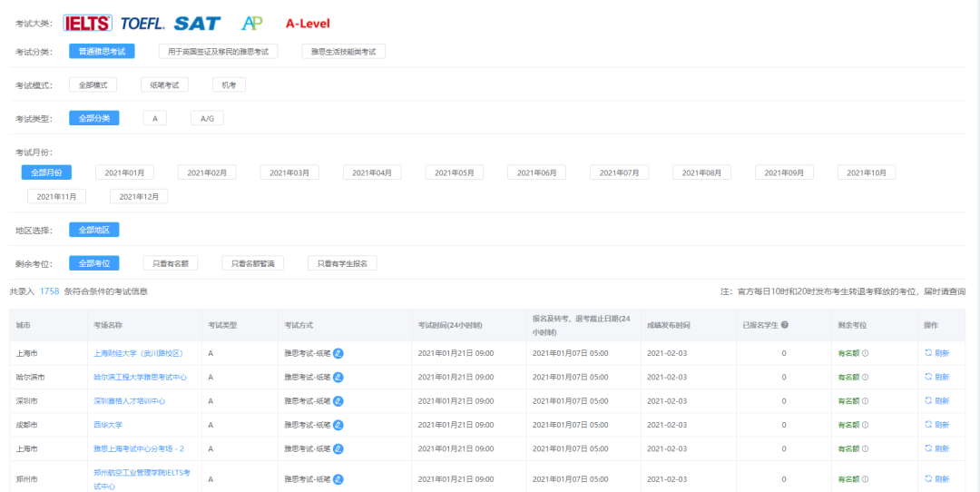Viewport: 980px width, 492px height.
Task: Filter by 全部月份
Action: pos(46,172)
